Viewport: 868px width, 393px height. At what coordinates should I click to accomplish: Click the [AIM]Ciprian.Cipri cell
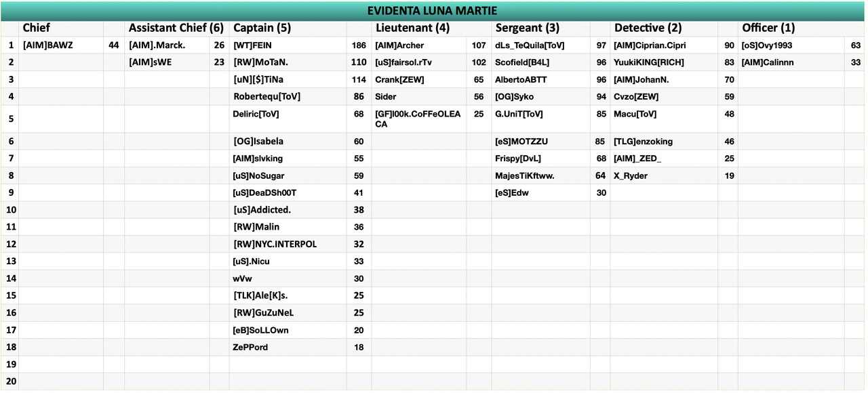664,45
